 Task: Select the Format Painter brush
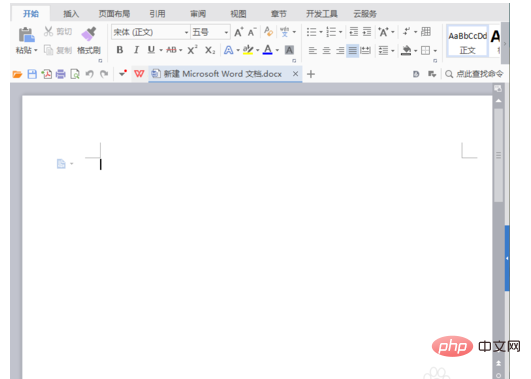[89, 35]
